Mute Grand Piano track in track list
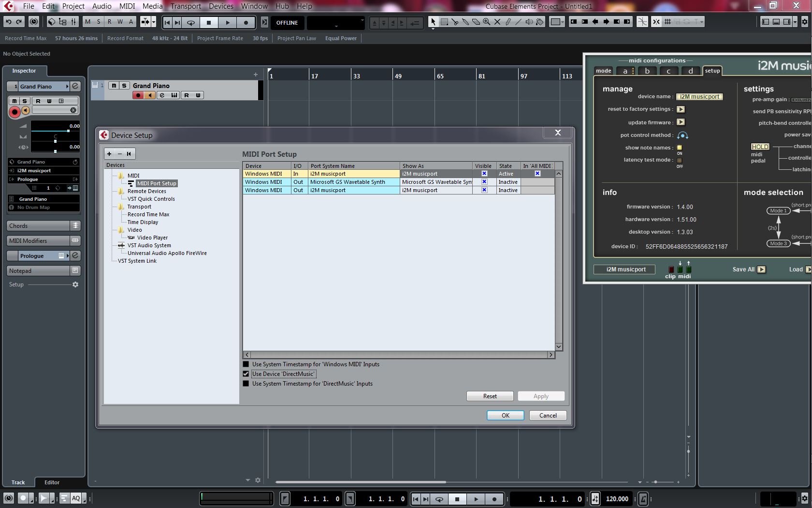812x508 pixels. coord(114,86)
